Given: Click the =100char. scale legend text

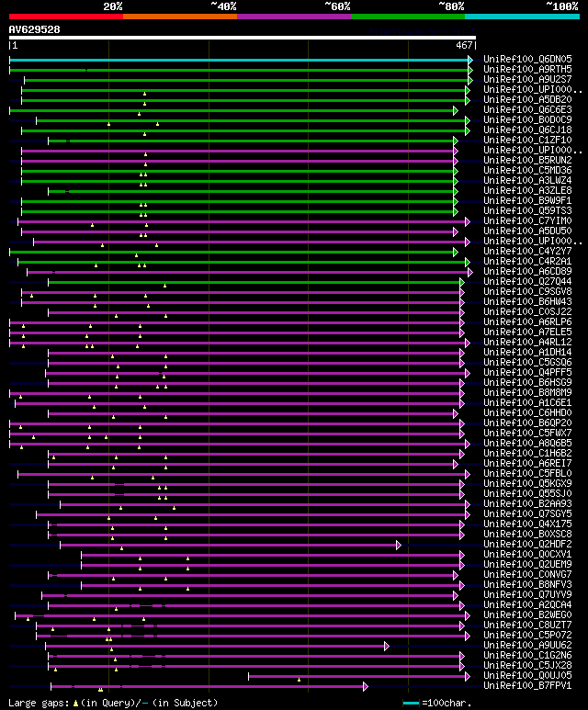Looking at the screenshot, I should [447, 704].
